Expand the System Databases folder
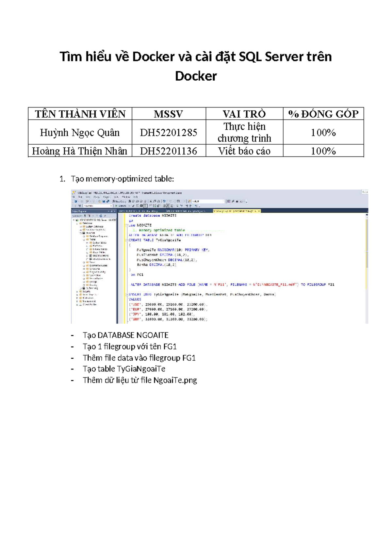This screenshot has width=392, height=554. click(81, 227)
